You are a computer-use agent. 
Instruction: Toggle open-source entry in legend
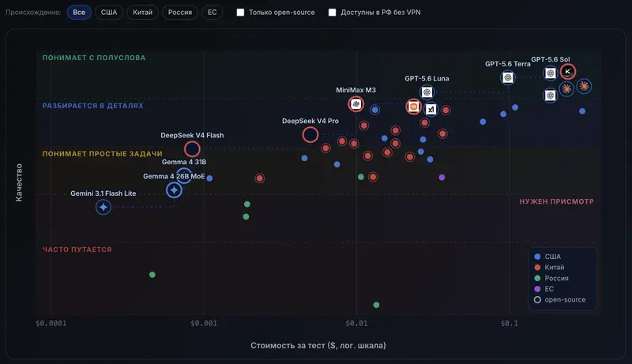click(x=560, y=299)
